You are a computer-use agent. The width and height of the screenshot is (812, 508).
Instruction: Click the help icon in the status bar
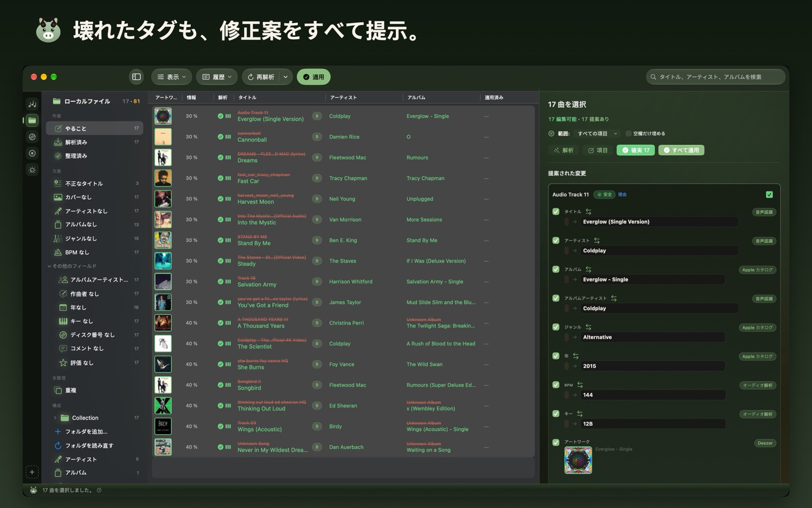point(99,490)
